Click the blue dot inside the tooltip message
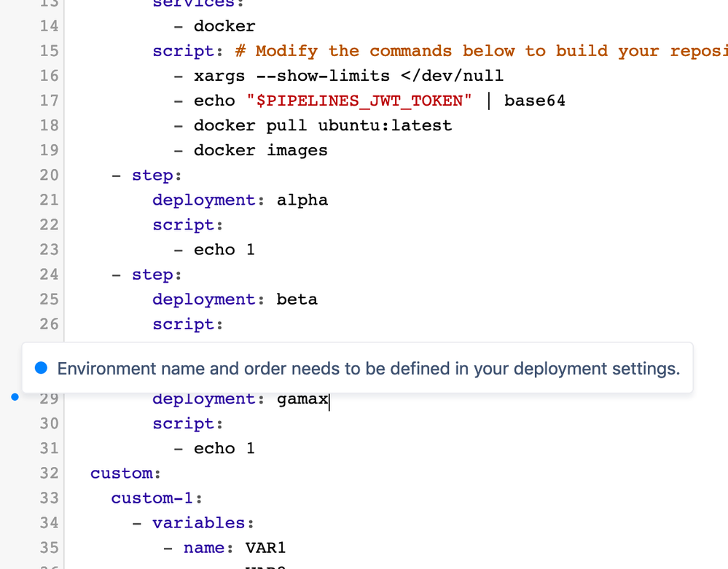This screenshot has width=728, height=569. point(41,368)
